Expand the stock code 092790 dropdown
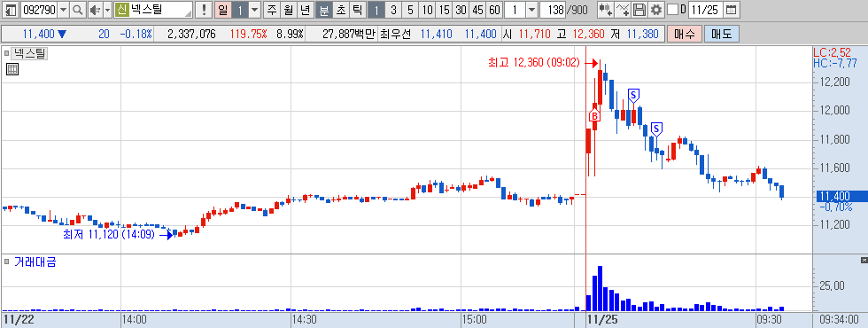 (x=63, y=10)
